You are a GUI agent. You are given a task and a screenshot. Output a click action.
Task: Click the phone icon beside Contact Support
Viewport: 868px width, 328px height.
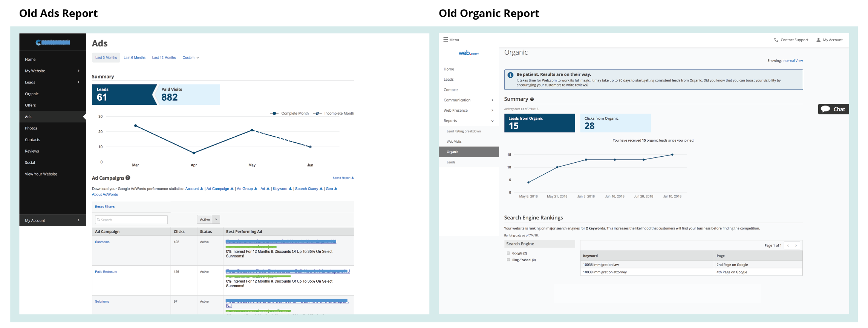[776, 40]
